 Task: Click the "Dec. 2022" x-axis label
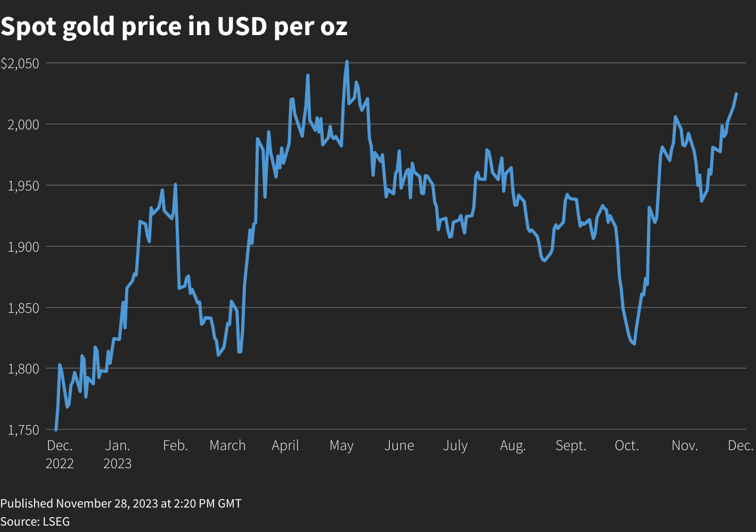pyautogui.click(x=60, y=454)
